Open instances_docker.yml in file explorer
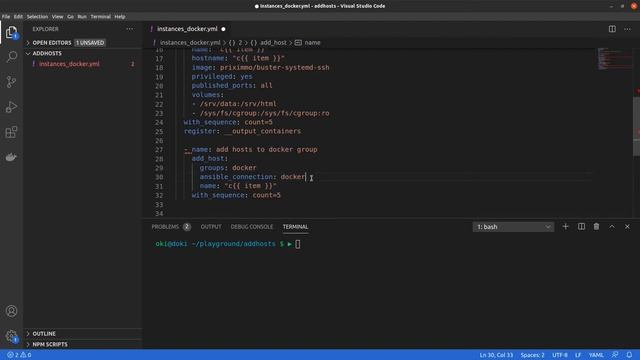The height and width of the screenshot is (360, 640). [69, 64]
